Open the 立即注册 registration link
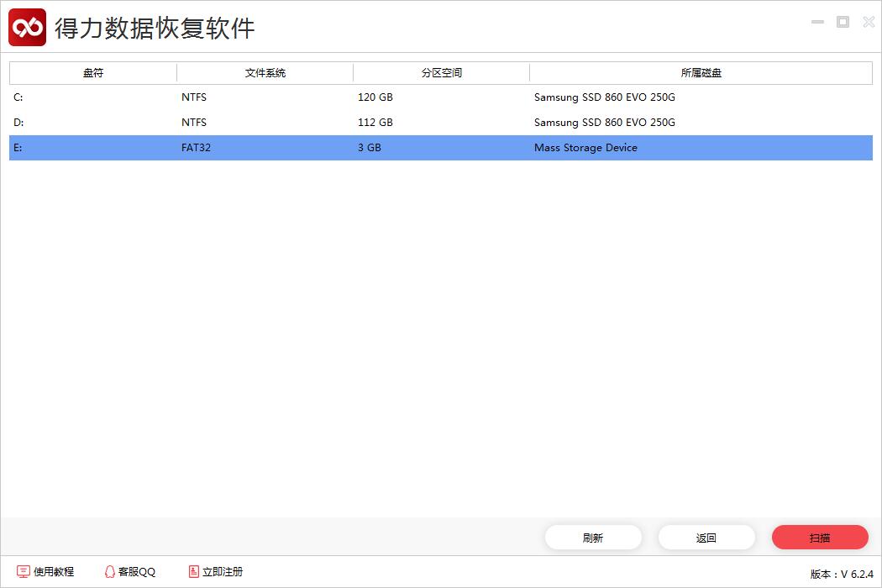 [221, 571]
